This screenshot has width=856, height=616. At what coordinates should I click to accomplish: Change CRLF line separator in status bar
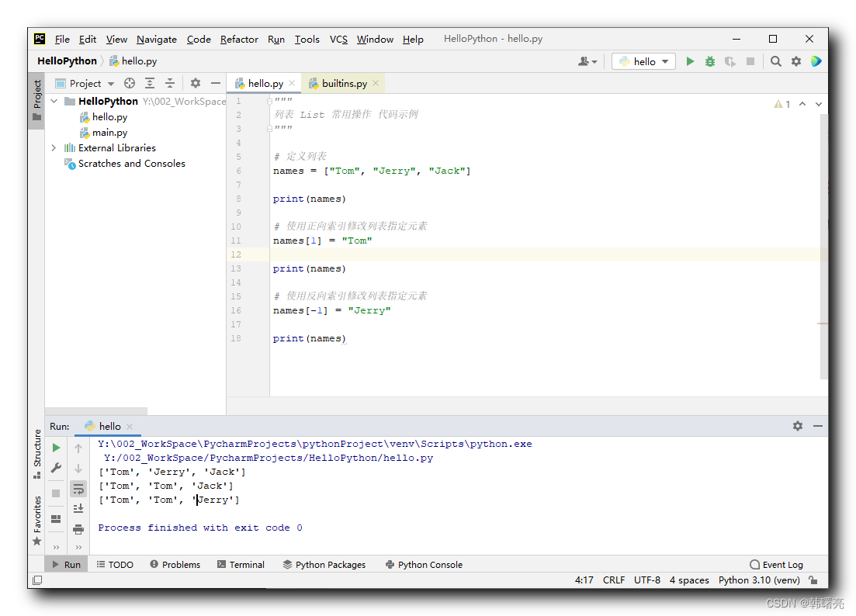(x=614, y=580)
